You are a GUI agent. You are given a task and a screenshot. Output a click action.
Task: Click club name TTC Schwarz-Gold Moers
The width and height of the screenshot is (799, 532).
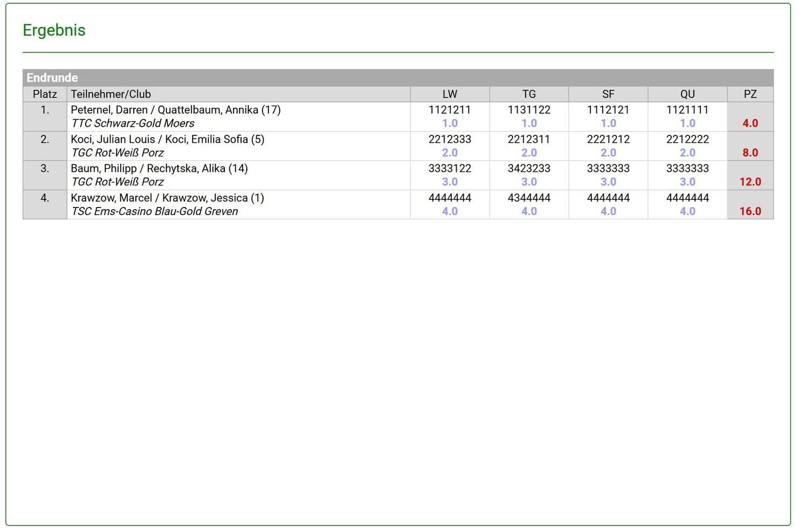(x=133, y=123)
